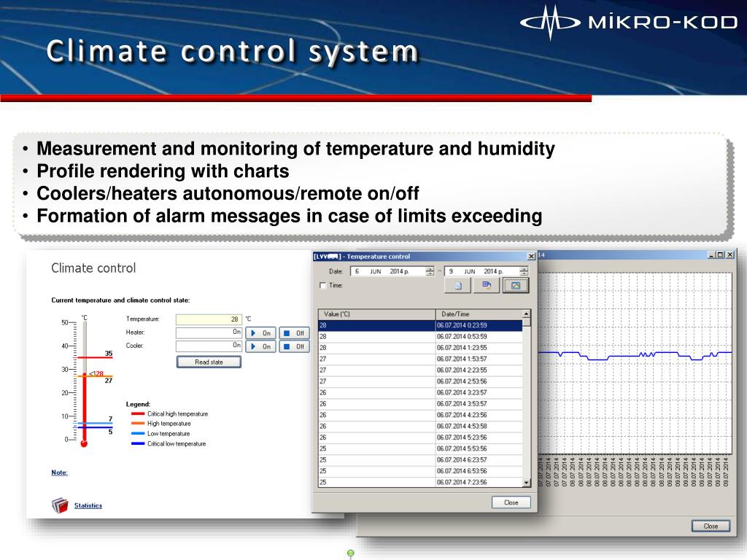The height and width of the screenshot is (560, 747).
Task: Click the Date/Time column header
Action: [479, 314]
